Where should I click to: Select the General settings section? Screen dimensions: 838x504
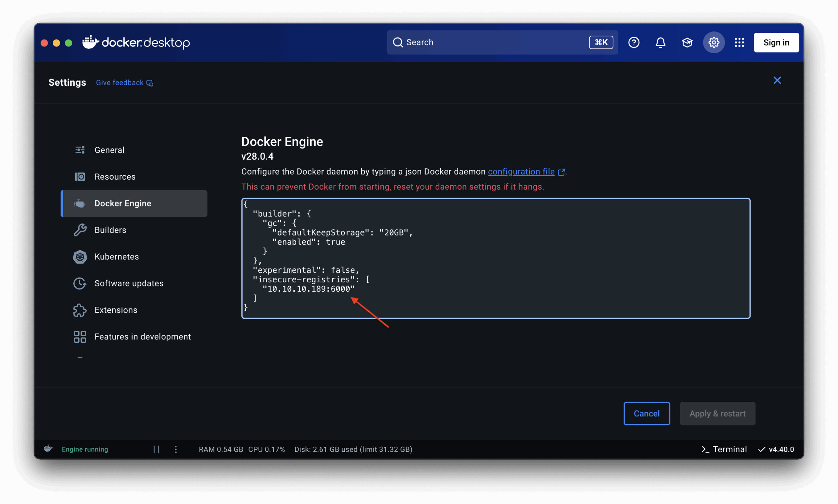click(109, 150)
